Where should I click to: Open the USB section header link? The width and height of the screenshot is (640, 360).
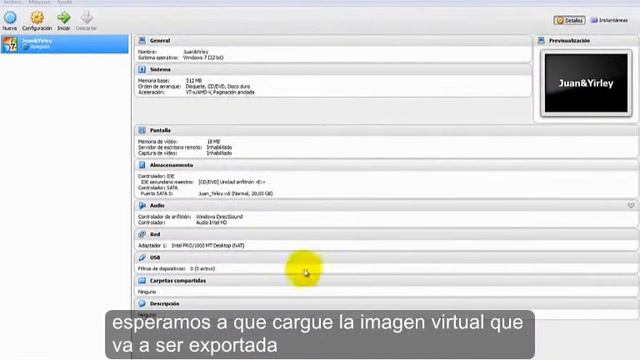point(155,258)
